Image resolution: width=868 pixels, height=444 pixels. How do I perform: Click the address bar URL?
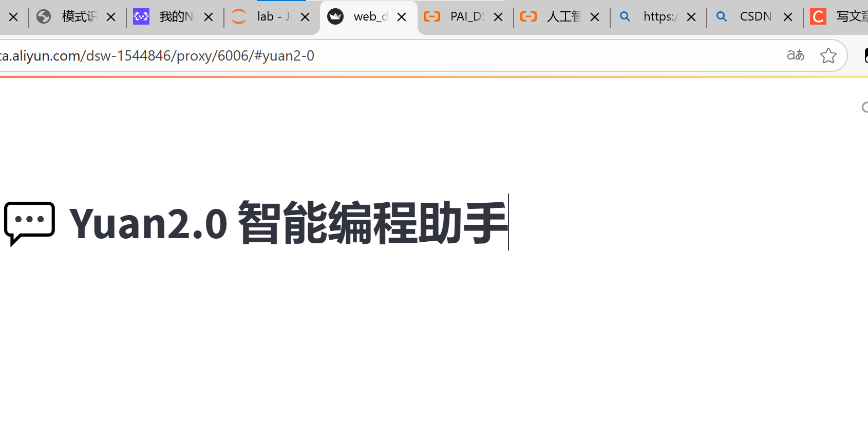click(157, 55)
